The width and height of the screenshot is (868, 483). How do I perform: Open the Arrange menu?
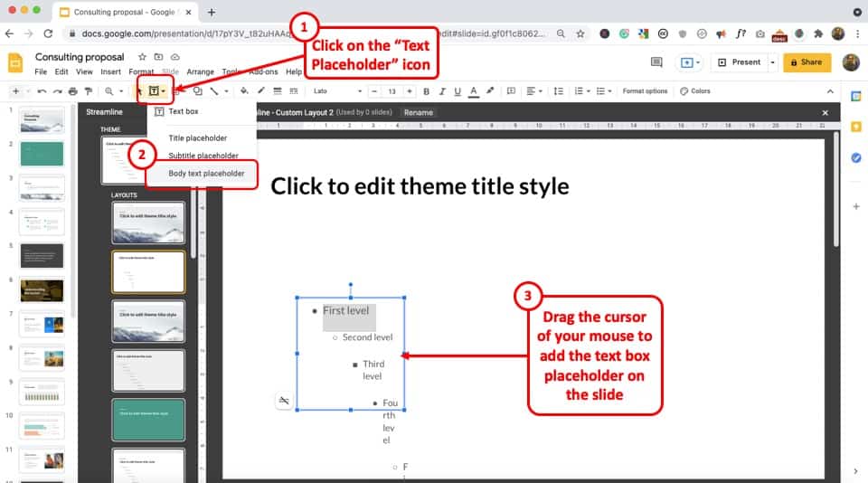[x=201, y=71]
